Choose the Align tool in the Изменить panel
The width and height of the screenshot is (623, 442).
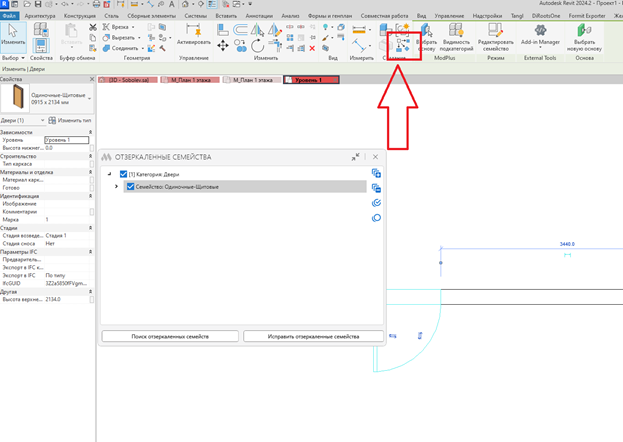(222, 29)
